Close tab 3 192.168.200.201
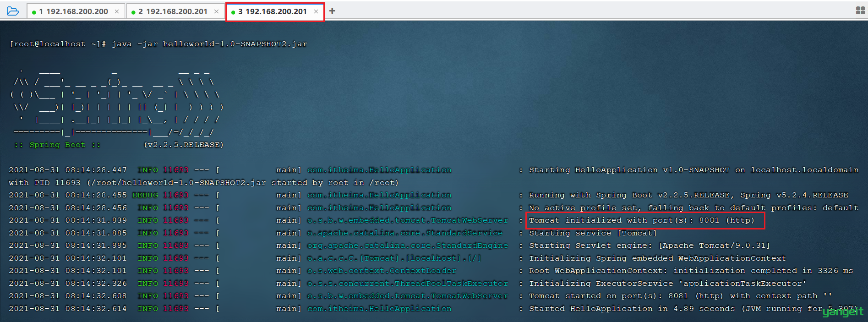Screen dimensions: 868x322 316,11
